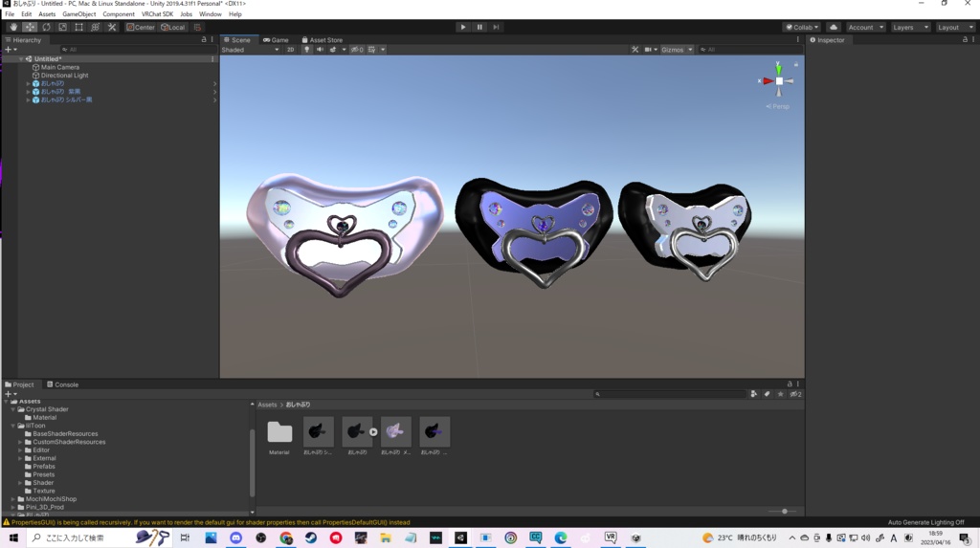The image size is (980, 548).
Task: Toggle Persp projection label
Action: 778,106
